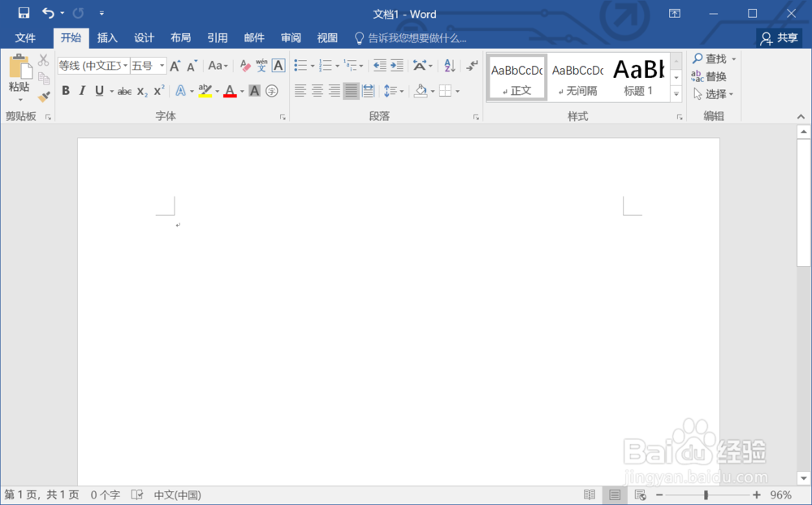Switch to the 设计 tab

(144, 38)
